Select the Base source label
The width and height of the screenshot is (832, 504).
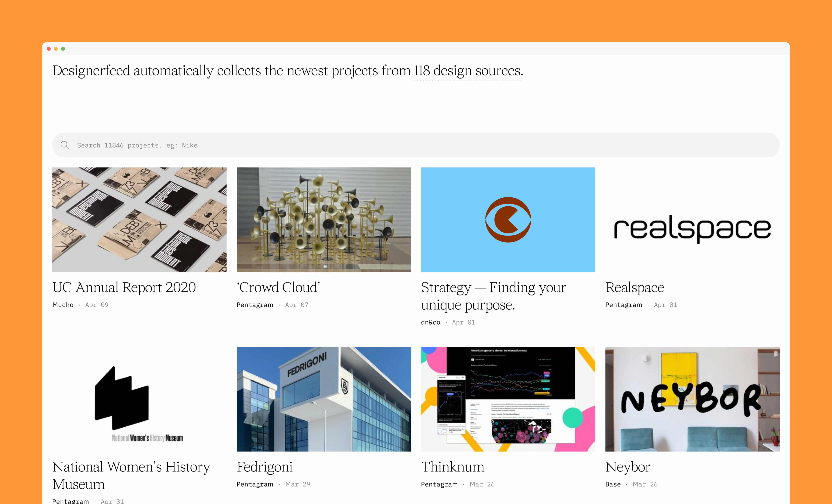click(613, 484)
